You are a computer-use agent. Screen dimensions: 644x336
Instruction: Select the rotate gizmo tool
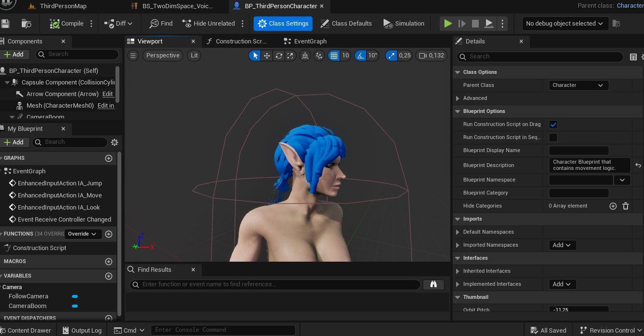tap(279, 56)
